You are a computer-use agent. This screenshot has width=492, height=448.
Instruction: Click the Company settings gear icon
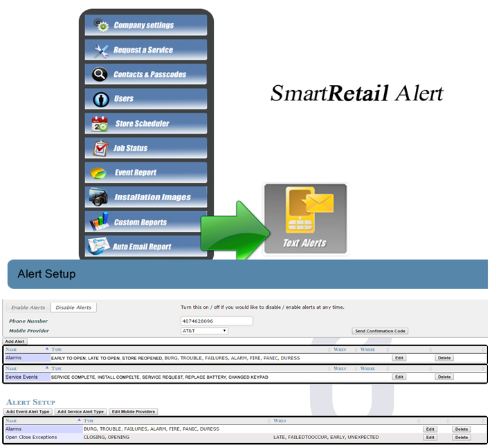click(101, 25)
